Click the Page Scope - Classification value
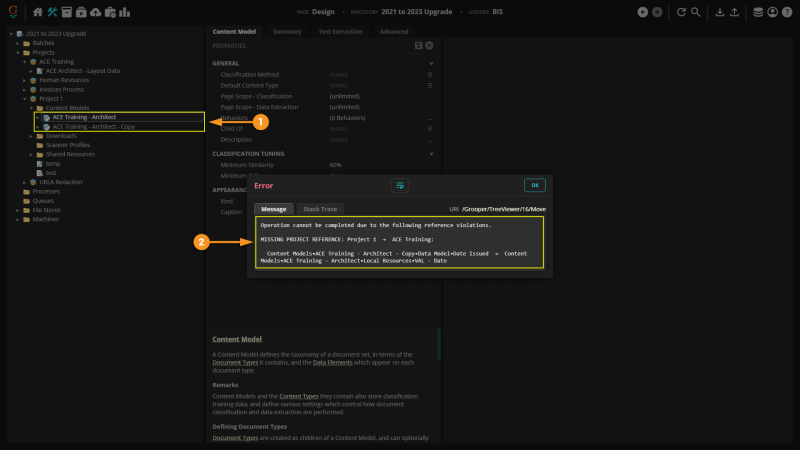 [x=344, y=96]
